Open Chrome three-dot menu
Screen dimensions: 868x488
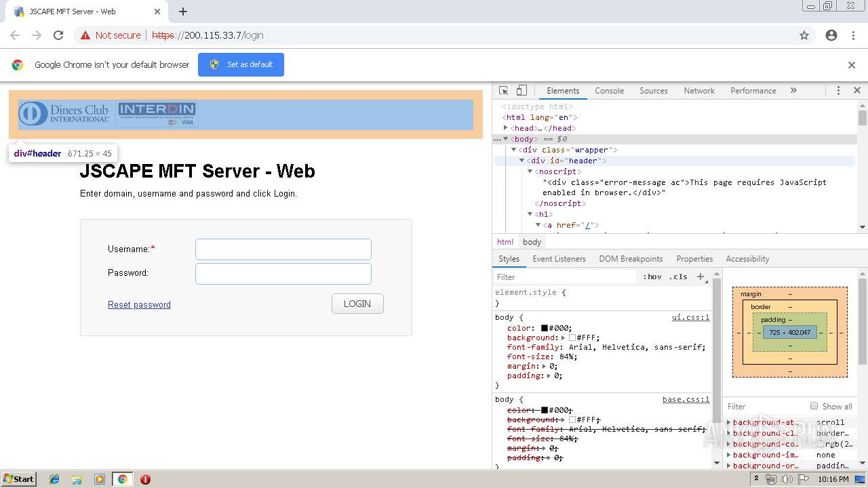853,35
